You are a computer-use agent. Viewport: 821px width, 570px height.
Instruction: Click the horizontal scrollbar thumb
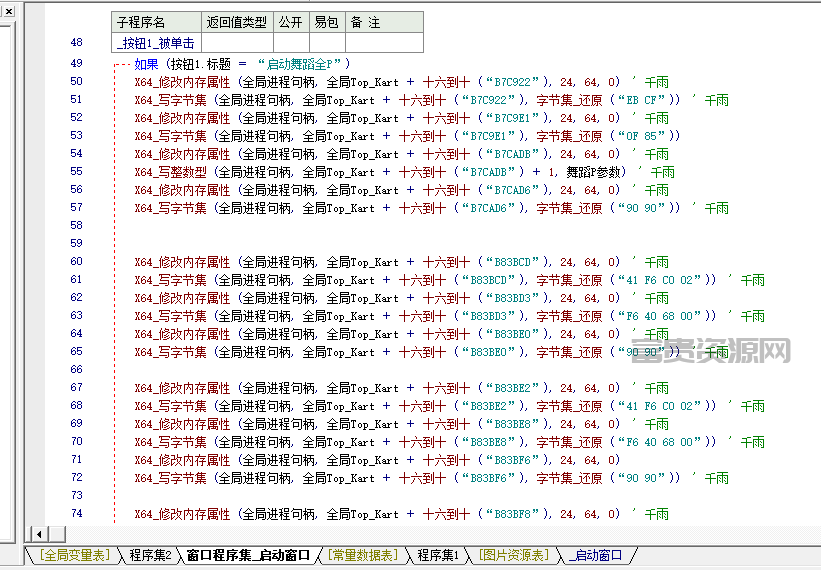click(x=57, y=534)
